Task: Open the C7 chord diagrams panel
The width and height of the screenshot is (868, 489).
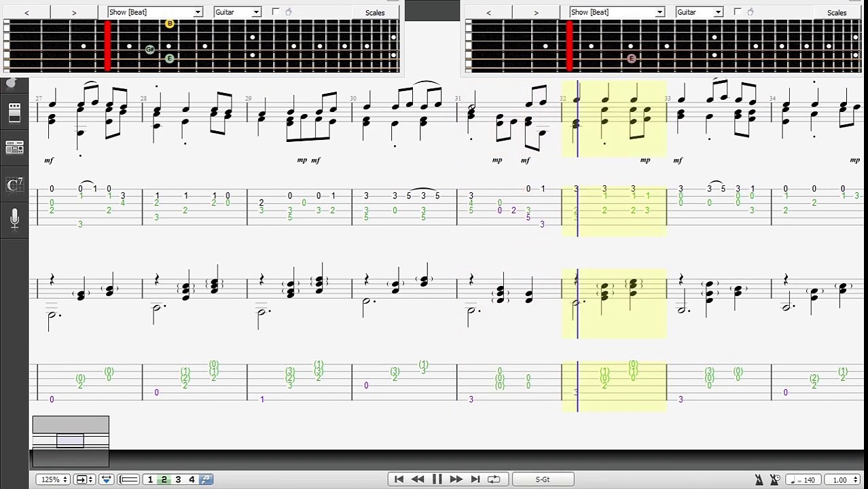Action: click(14, 185)
